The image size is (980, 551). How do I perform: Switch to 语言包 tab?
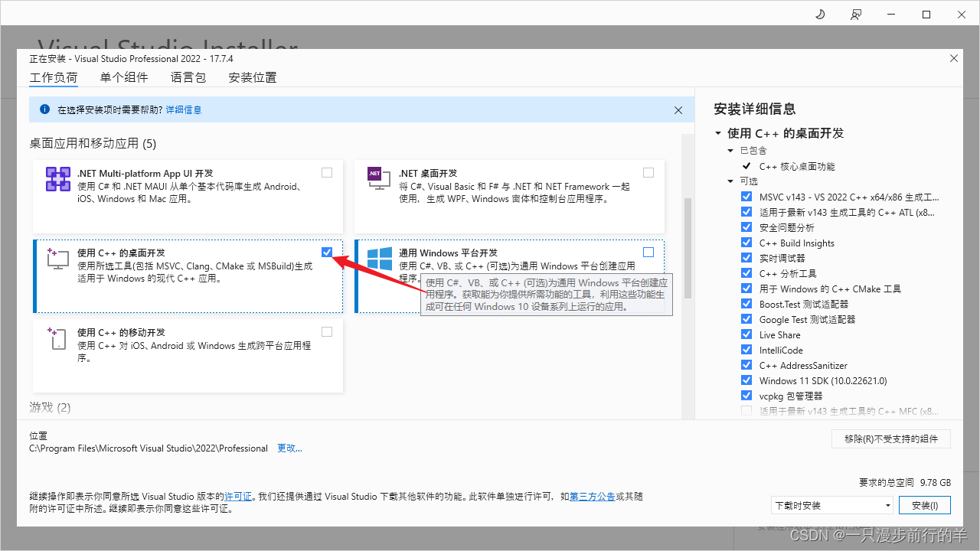(x=188, y=77)
